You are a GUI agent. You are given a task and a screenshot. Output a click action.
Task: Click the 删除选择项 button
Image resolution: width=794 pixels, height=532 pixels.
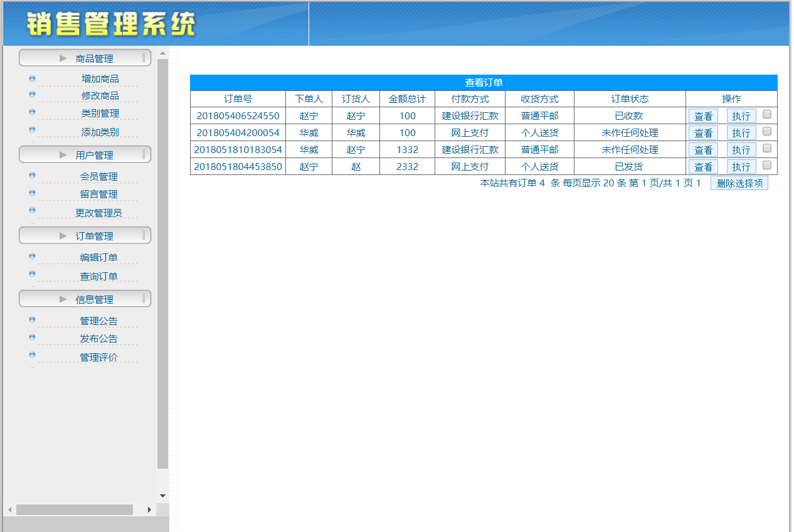pos(739,183)
